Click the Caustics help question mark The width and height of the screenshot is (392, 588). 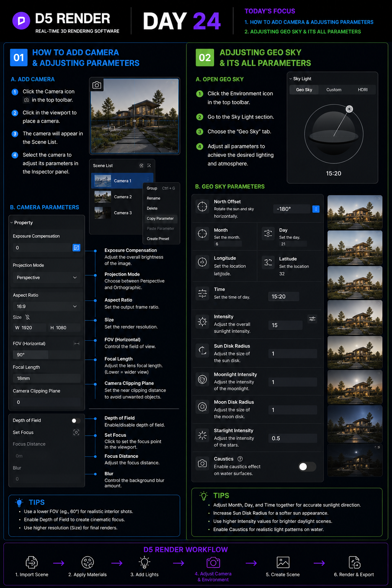(x=240, y=459)
